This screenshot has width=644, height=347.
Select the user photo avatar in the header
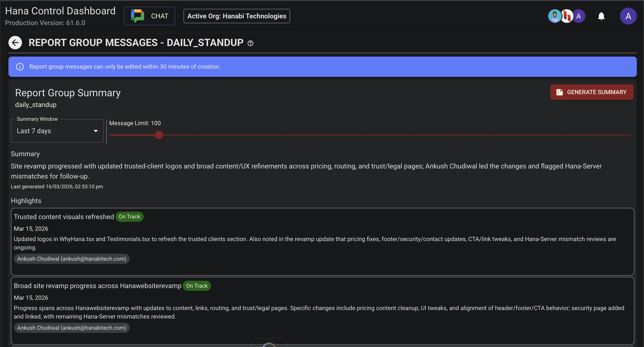[x=555, y=16]
